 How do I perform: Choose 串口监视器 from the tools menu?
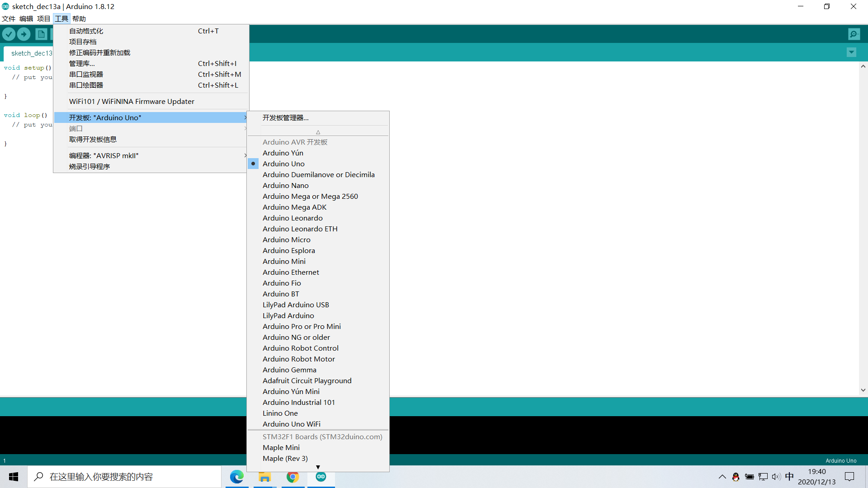click(x=86, y=74)
